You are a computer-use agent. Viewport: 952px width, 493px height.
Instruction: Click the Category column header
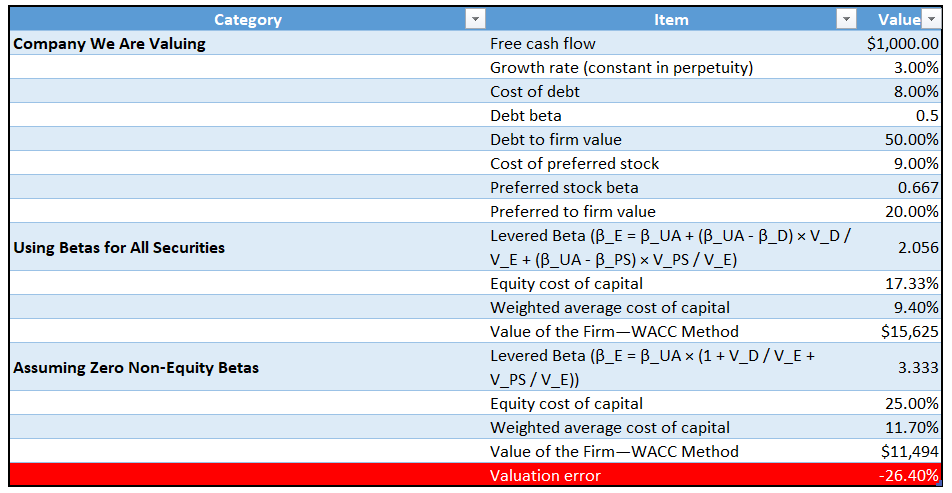pyautogui.click(x=247, y=20)
